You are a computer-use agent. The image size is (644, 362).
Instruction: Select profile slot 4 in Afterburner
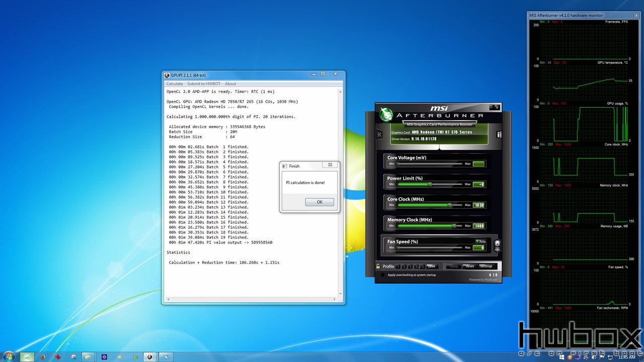(416, 266)
